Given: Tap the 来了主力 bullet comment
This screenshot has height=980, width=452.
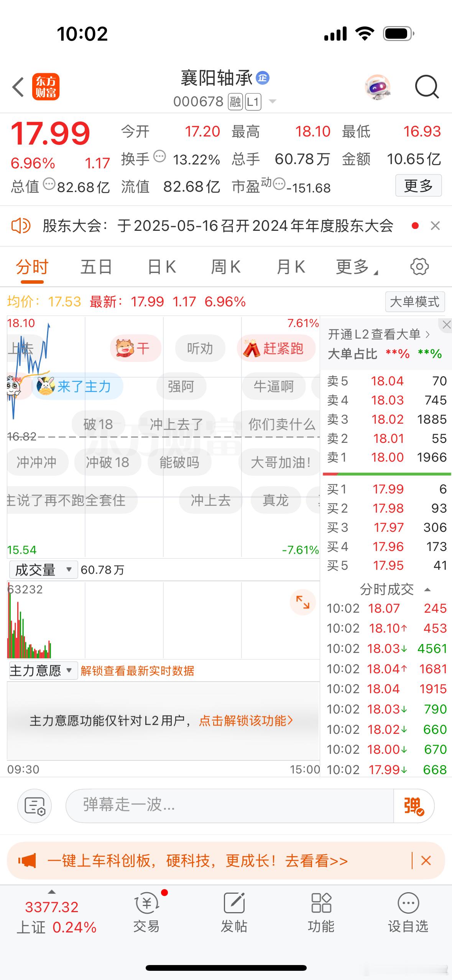Looking at the screenshot, I should click(77, 386).
